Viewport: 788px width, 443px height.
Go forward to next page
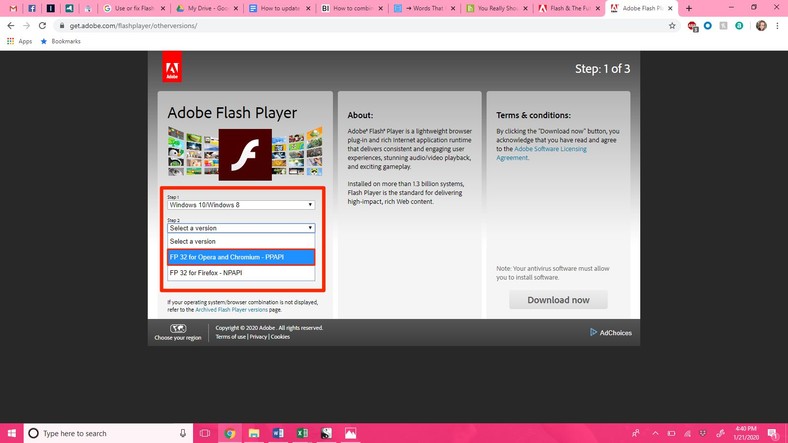pos(27,26)
